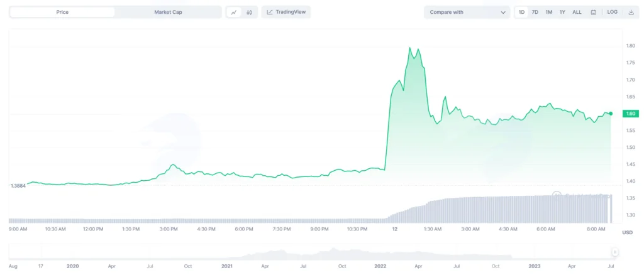Download chart data icon

631,13
